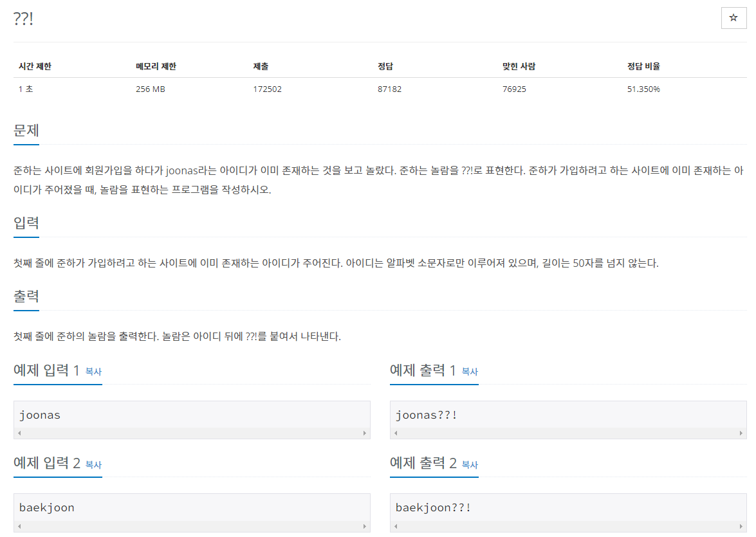756x537 pixels.
Task: Copy 예제 출력 2 using its 복사 button
Action: (x=469, y=464)
